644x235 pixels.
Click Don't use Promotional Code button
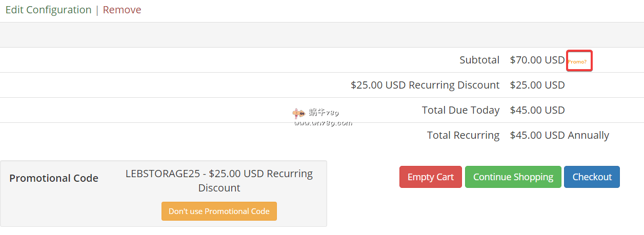(219, 211)
